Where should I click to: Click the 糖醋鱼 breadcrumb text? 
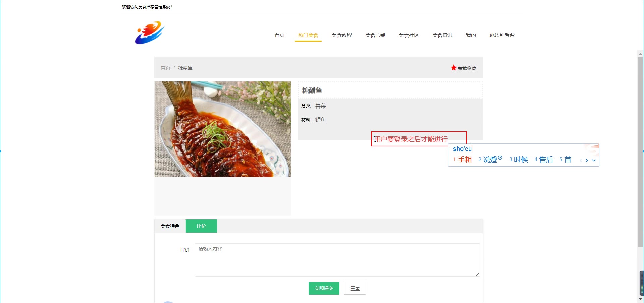185,68
